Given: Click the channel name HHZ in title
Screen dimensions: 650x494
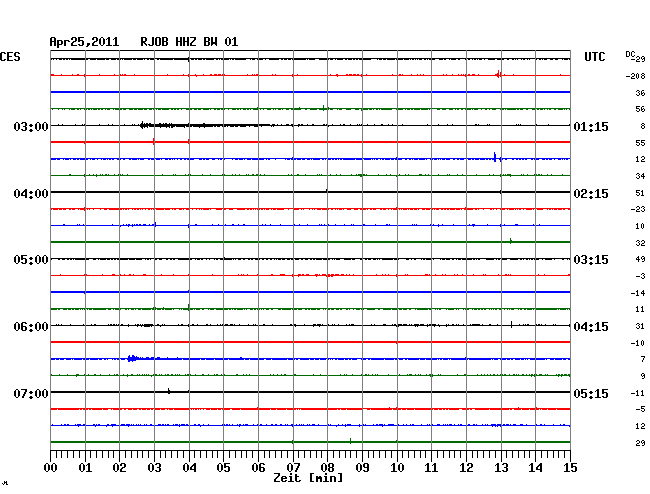Looking at the screenshot, I should pos(186,42).
